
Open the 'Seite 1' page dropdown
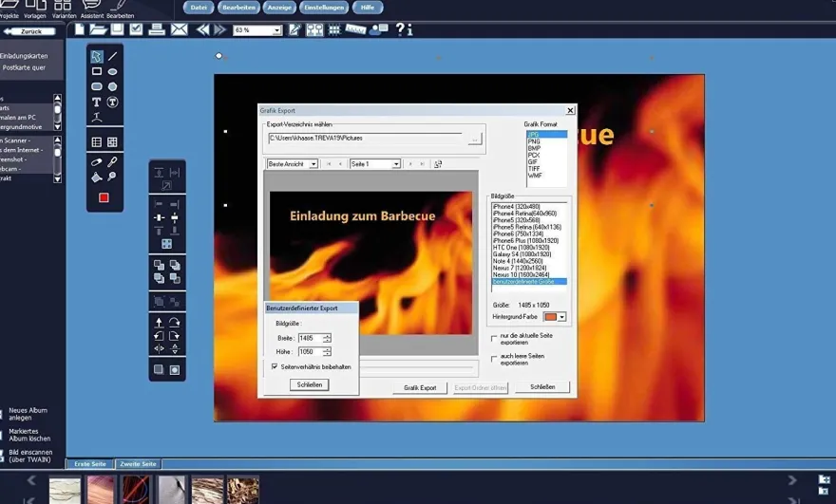[396, 164]
